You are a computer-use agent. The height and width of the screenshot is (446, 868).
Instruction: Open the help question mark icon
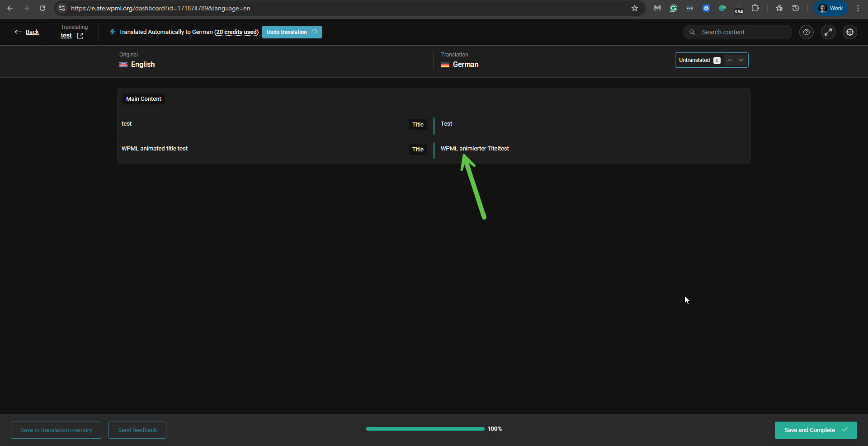(x=806, y=32)
